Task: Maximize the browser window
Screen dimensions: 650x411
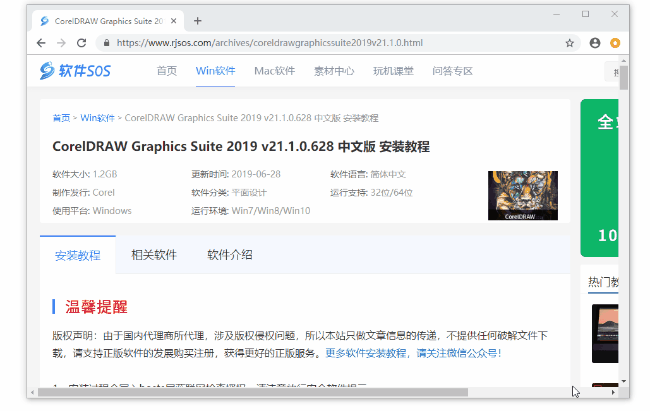Action: click(585, 14)
